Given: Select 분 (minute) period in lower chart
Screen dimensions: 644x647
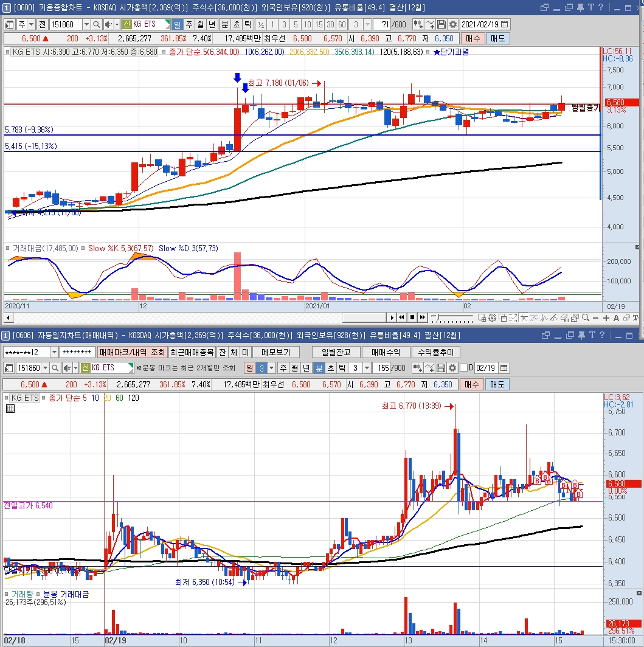Looking at the screenshot, I should 319,368.
